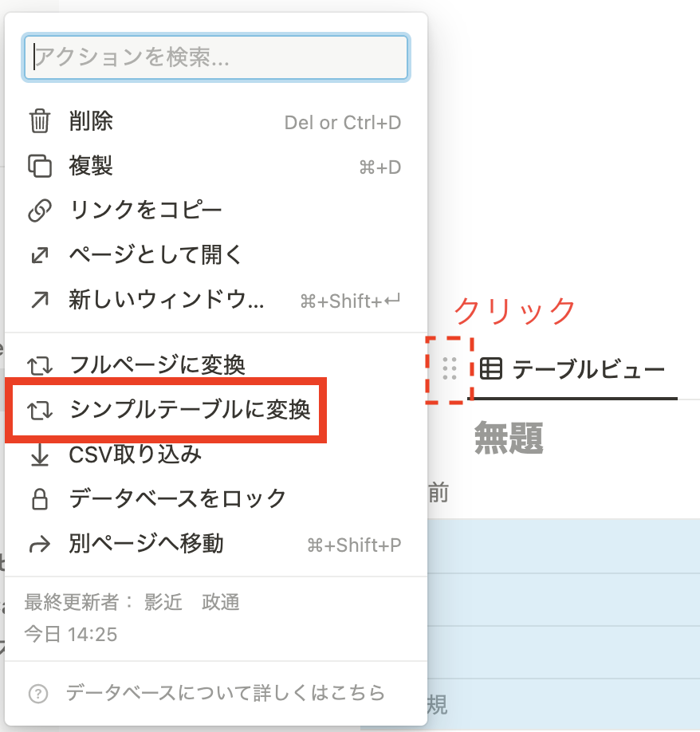Open データベースについて詳しくはこちら link
The height and width of the screenshot is (732, 700).
click(x=226, y=693)
